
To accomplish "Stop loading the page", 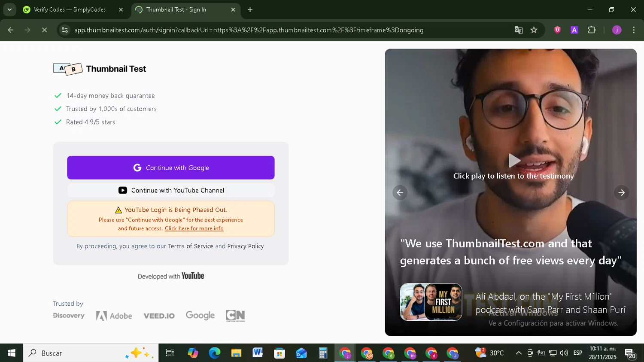I will (x=44, y=30).
